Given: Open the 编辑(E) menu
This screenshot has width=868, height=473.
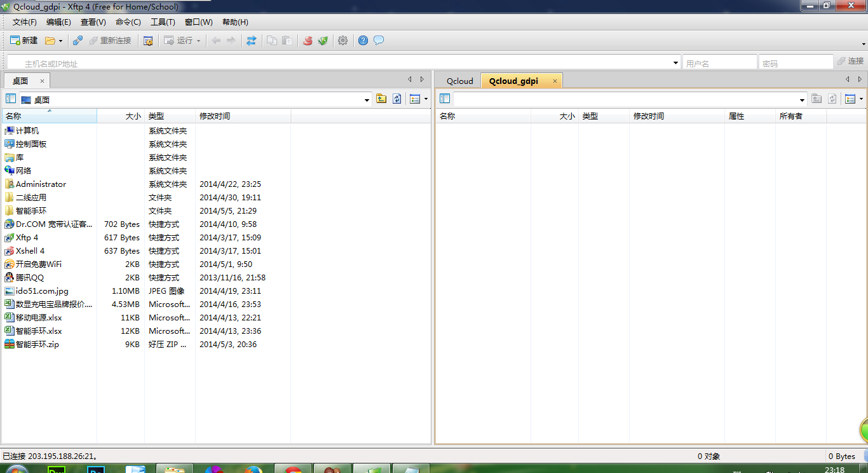Looking at the screenshot, I should [x=58, y=22].
